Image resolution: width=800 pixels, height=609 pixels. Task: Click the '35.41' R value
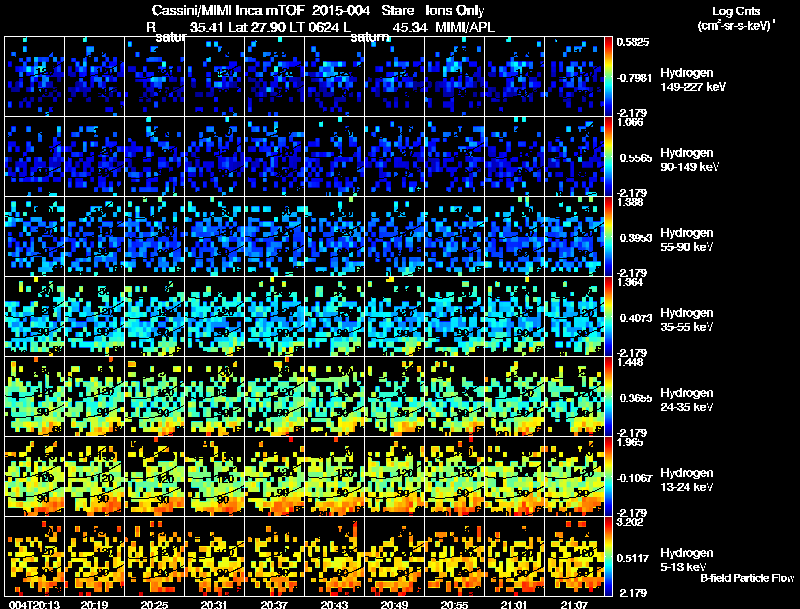click(x=206, y=27)
